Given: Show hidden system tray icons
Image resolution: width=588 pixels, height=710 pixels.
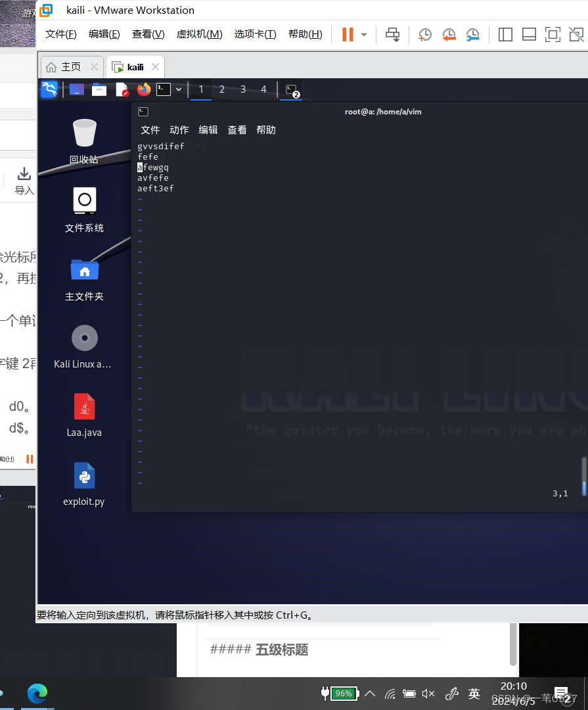Looking at the screenshot, I should point(370,694).
